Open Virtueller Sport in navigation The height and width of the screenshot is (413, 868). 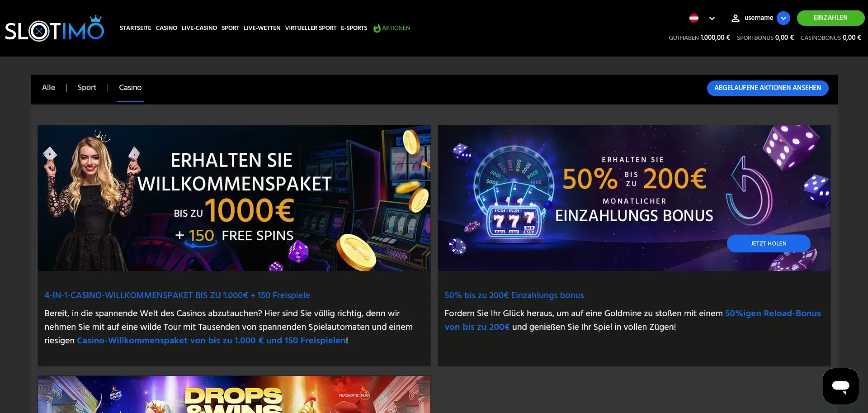311,28
